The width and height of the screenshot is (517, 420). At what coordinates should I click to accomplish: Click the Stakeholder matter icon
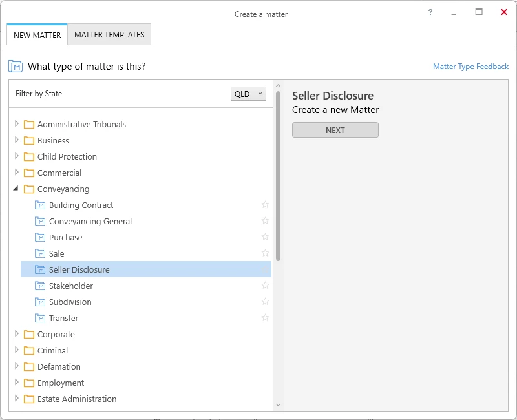(40, 286)
